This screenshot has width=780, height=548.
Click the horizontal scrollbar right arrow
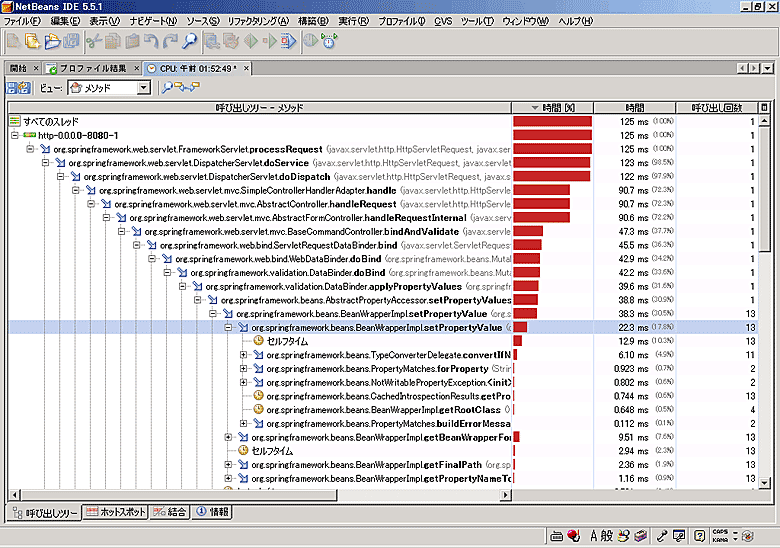506,495
